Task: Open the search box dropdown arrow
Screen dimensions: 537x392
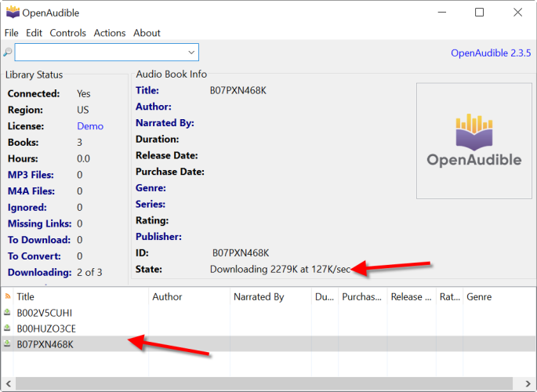Action: click(x=191, y=53)
